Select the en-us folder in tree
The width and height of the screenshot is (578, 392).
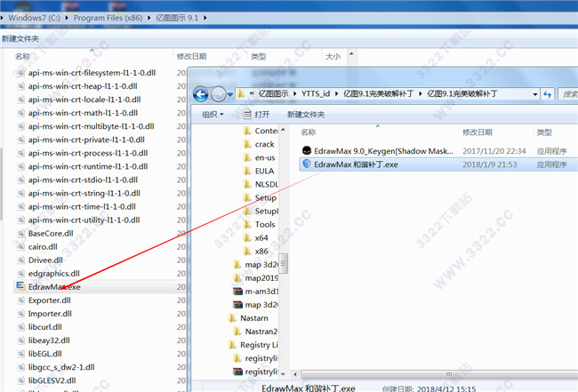pyautogui.click(x=260, y=157)
